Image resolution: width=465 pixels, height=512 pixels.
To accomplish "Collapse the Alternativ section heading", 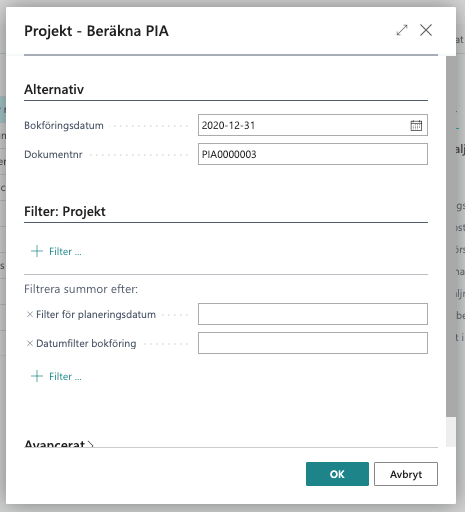I will pyautogui.click(x=54, y=89).
